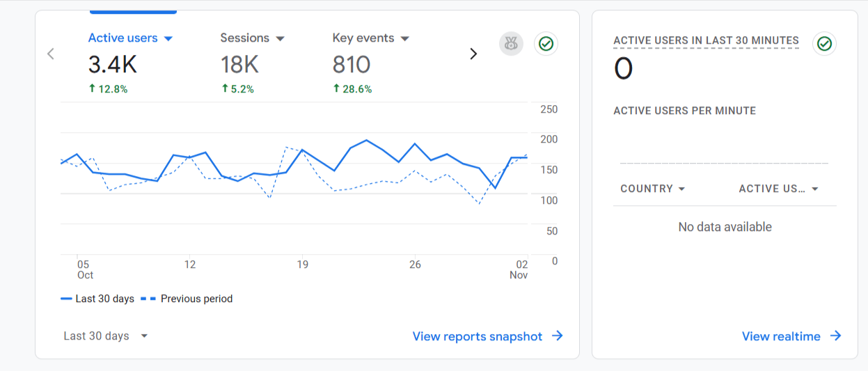Toggle the solid Last 30 days legend series

tap(97, 299)
